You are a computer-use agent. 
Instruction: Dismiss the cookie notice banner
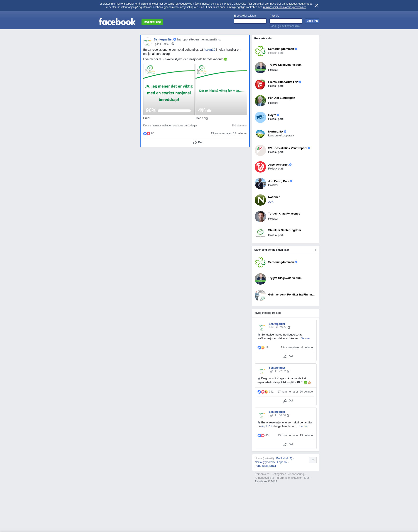pyautogui.click(x=316, y=6)
